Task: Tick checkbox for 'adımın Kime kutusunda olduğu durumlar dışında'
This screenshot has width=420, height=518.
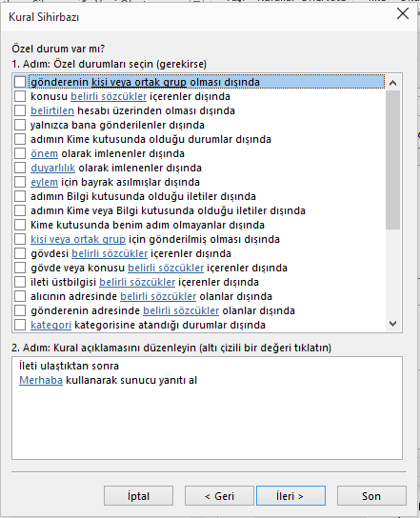Action: [x=20, y=139]
